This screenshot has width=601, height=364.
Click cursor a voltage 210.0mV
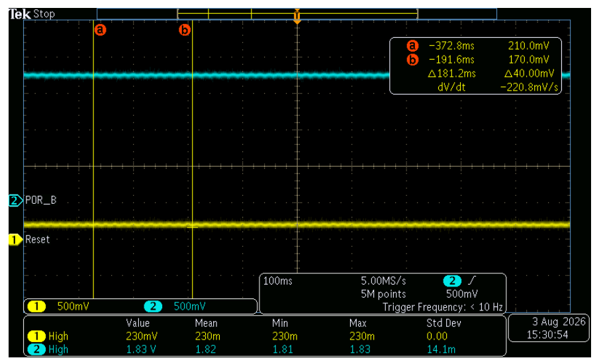pos(529,46)
